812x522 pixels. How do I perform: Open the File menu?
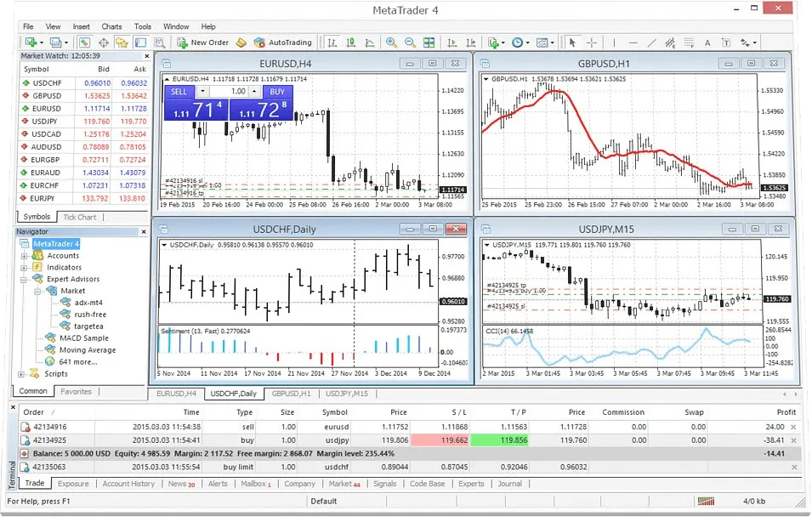click(x=28, y=26)
